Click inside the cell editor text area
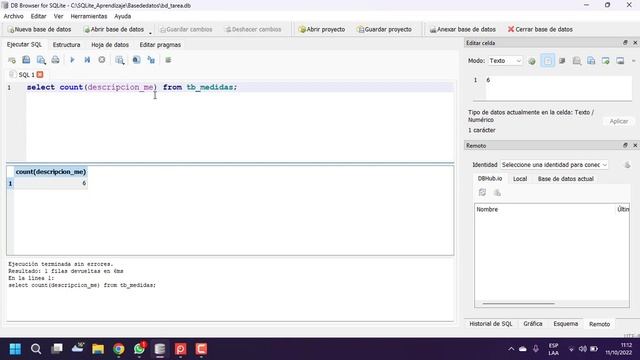 pyautogui.click(x=558, y=87)
